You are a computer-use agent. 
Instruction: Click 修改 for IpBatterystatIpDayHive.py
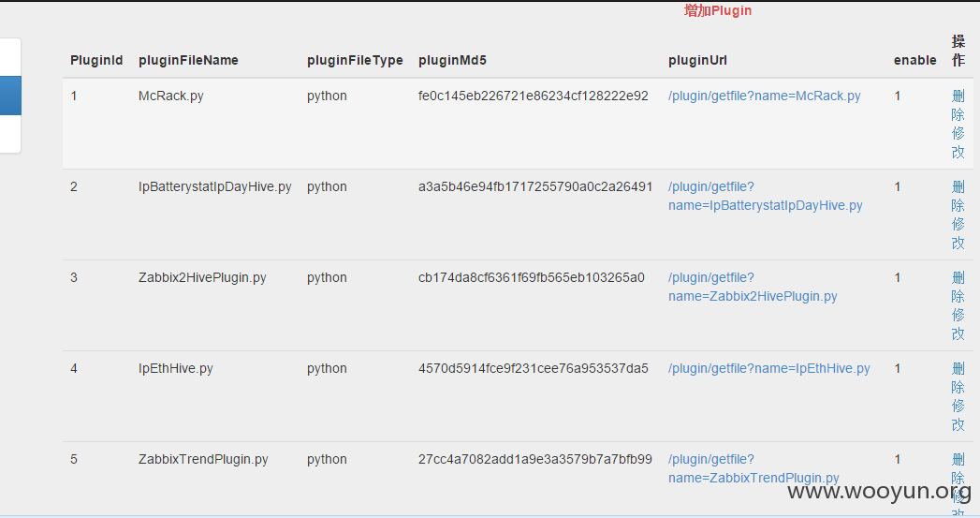958,233
